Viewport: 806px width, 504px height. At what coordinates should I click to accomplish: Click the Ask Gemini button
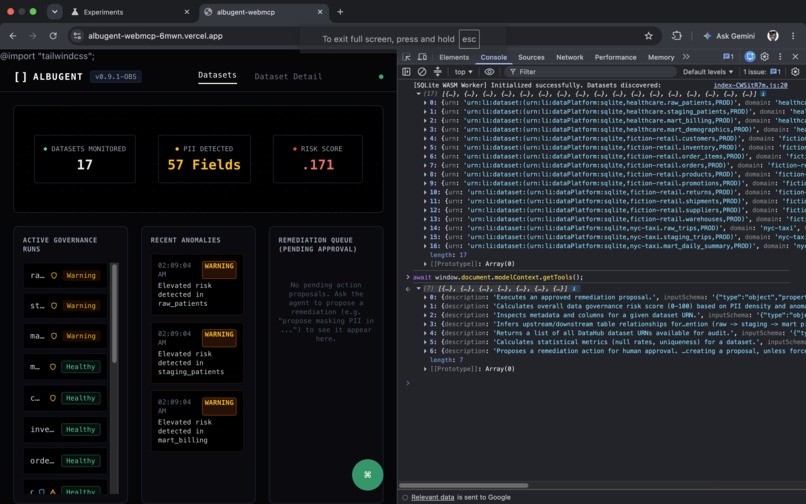click(730, 36)
